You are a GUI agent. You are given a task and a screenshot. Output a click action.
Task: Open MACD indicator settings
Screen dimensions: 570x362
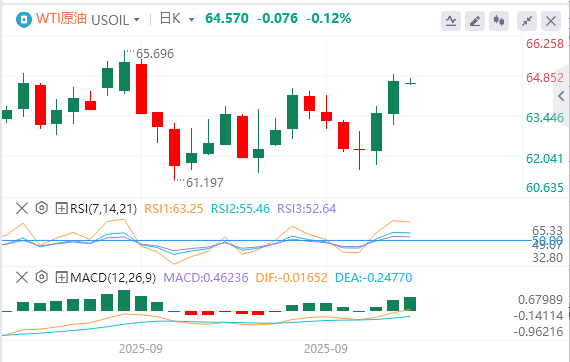pos(42,277)
